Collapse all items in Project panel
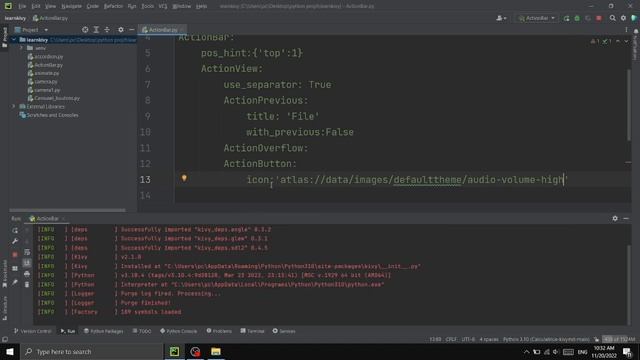Image resolution: width=640 pixels, height=360 pixels. 107,30
